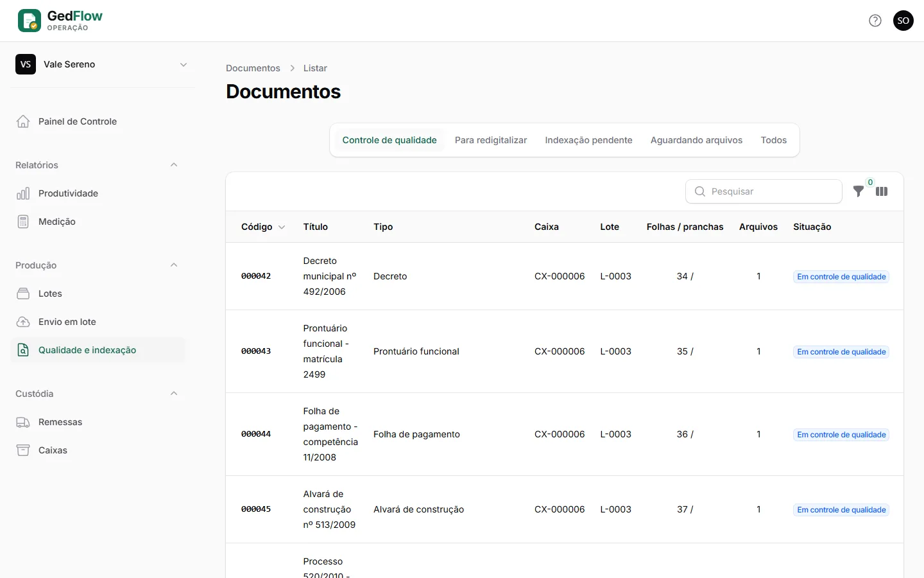This screenshot has width=924, height=578.
Task: Click the Listar breadcrumb
Action: pos(315,68)
